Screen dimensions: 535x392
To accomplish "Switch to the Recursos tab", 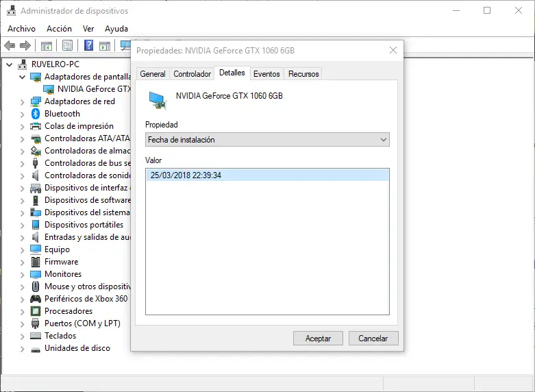I will click(x=303, y=74).
